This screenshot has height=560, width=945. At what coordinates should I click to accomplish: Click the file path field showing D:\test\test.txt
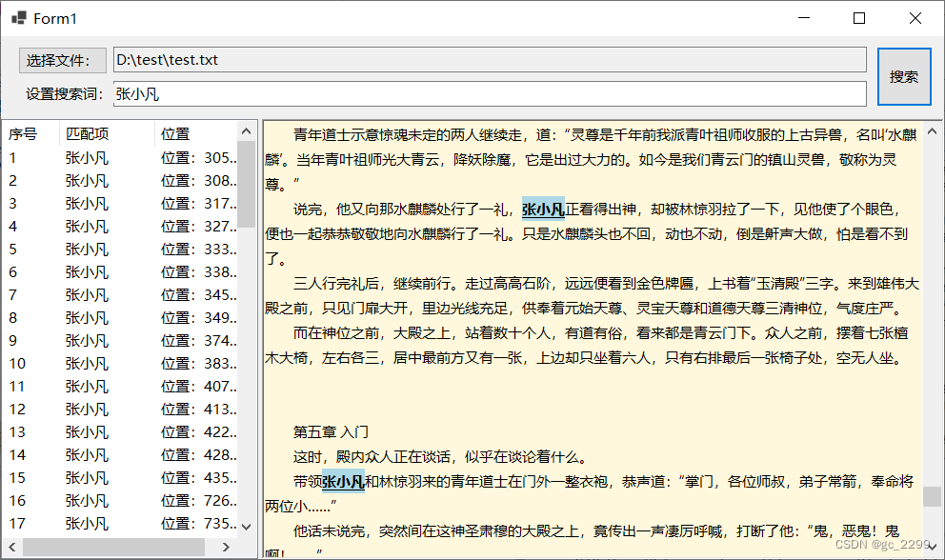pyautogui.click(x=381, y=60)
